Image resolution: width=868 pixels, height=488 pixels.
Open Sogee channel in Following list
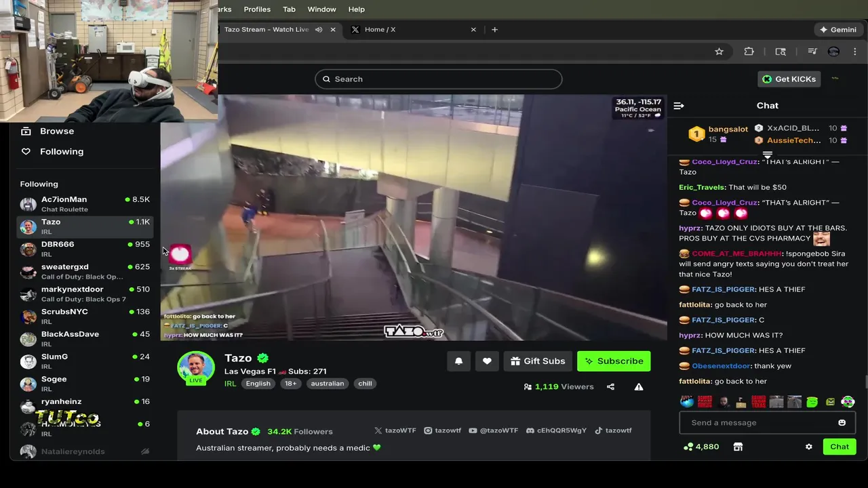(85, 383)
